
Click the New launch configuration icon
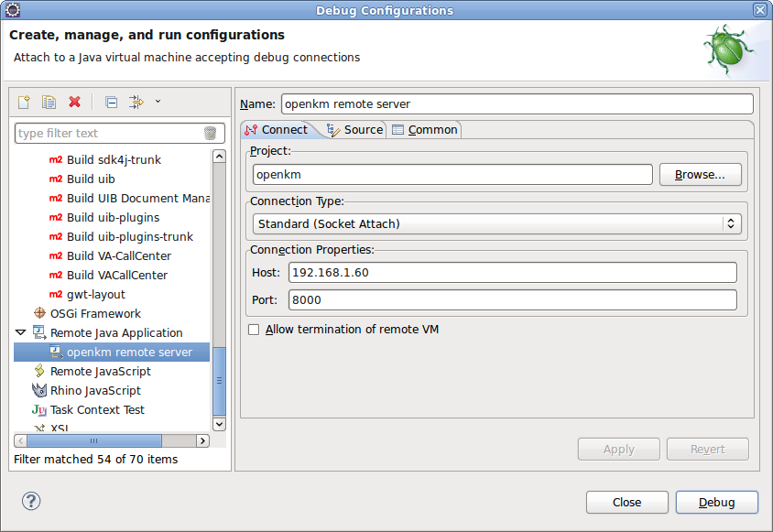pos(24,102)
